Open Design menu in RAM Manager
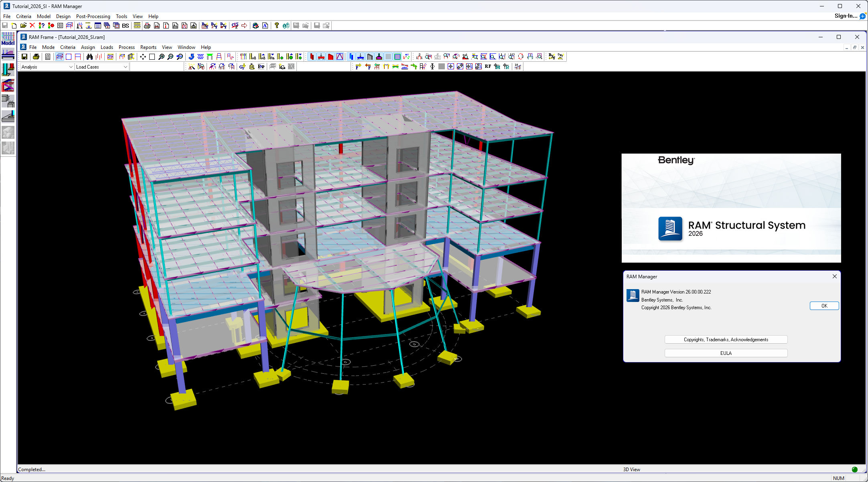868x482 pixels. click(63, 16)
